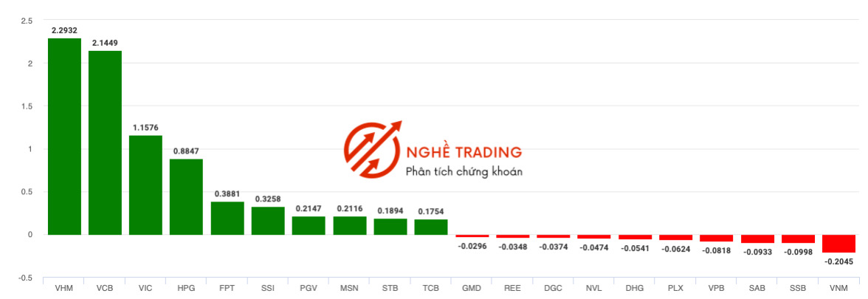This screenshot has height=299, width=868.
Task: Click the 1.1576 value label
Action: (x=145, y=128)
